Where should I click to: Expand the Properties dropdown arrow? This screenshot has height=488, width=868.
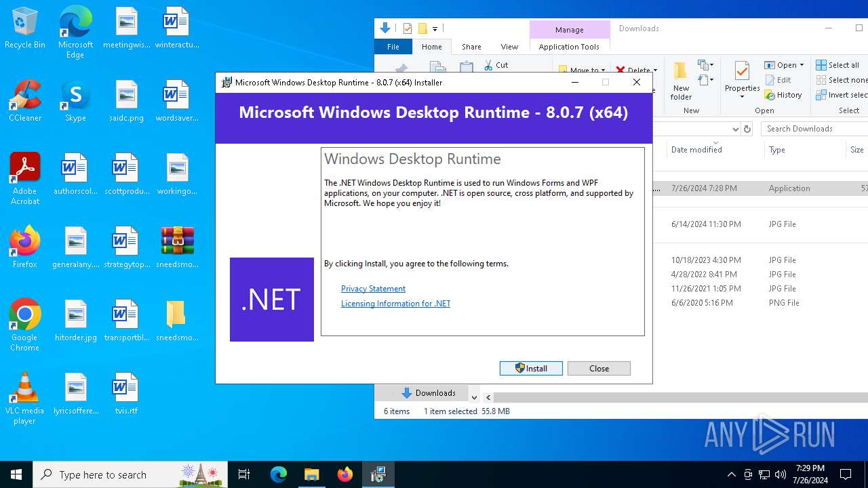pyautogui.click(x=742, y=96)
